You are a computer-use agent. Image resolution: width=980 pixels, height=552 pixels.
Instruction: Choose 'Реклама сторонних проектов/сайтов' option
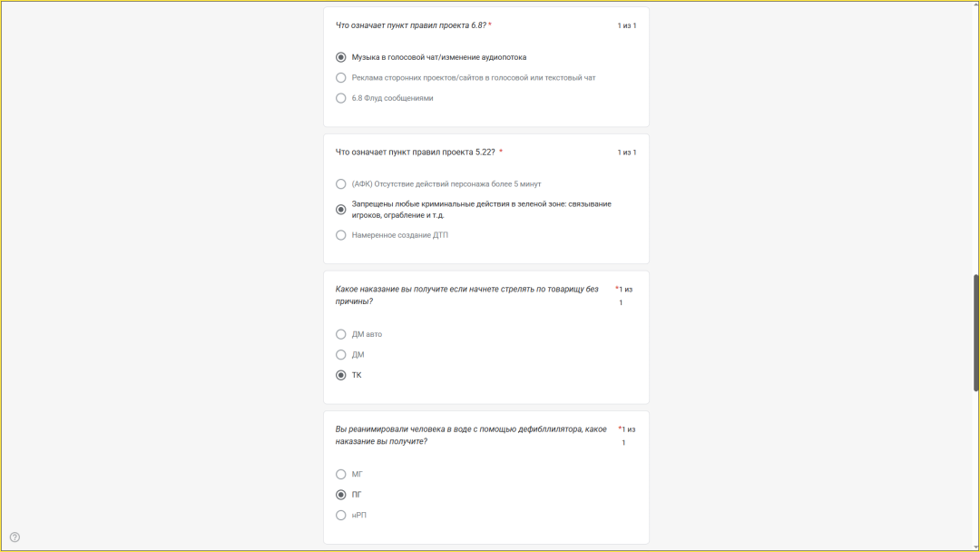coord(341,78)
